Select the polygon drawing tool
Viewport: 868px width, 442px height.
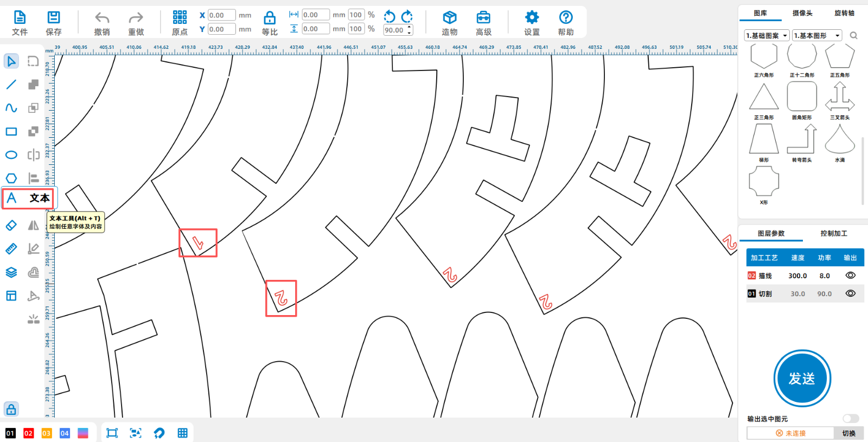[11, 178]
